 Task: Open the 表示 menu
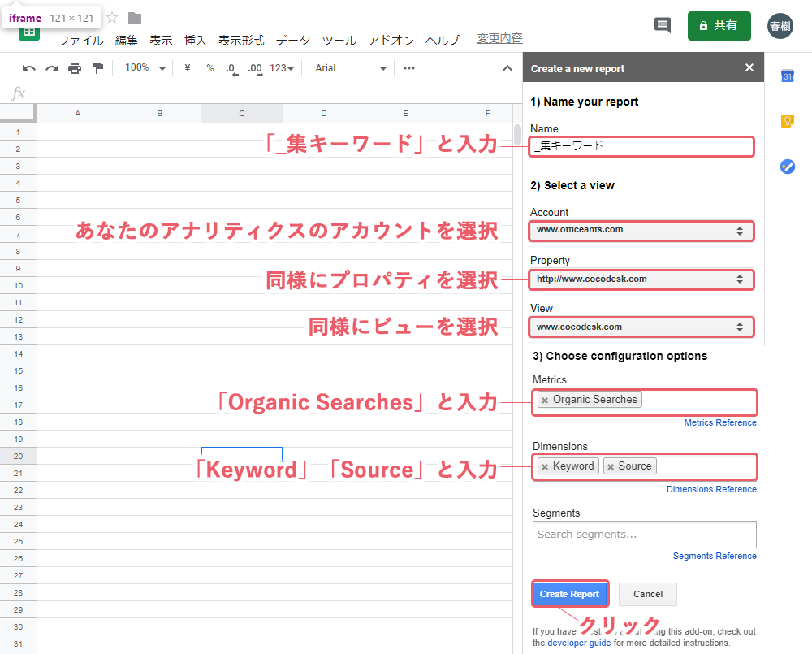pyautogui.click(x=161, y=40)
